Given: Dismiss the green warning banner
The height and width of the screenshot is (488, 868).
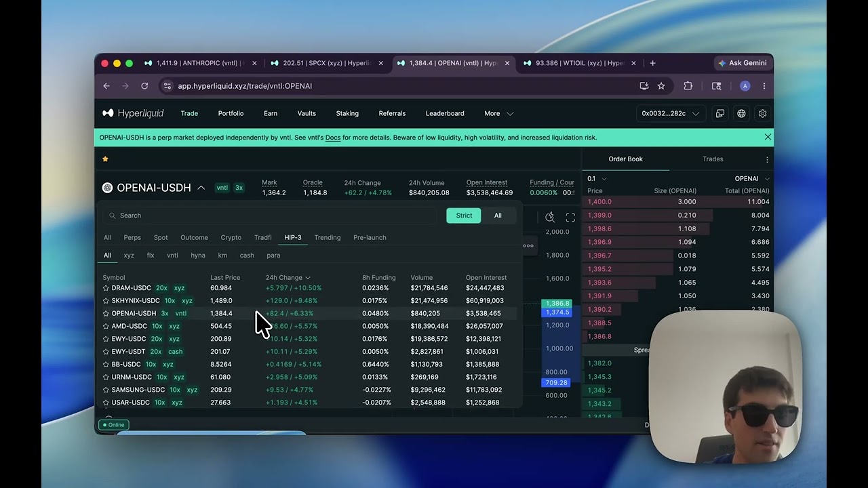Looking at the screenshot, I should (x=768, y=137).
